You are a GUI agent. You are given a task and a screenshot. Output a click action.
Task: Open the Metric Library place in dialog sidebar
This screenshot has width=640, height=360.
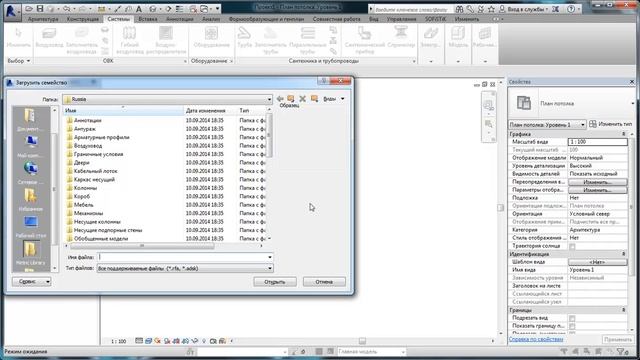[31, 253]
